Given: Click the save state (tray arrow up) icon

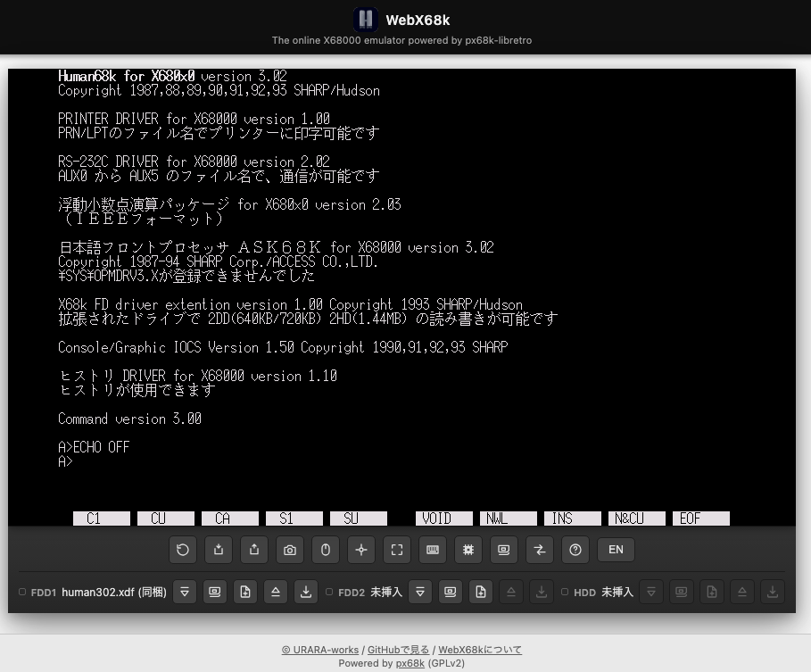Looking at the screenshot, I should (x=254, y=550).
